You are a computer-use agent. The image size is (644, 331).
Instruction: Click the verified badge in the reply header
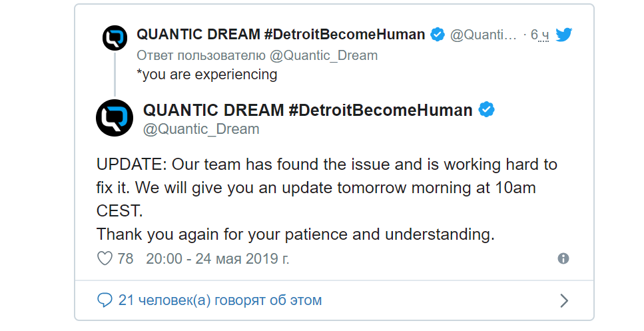438,35
